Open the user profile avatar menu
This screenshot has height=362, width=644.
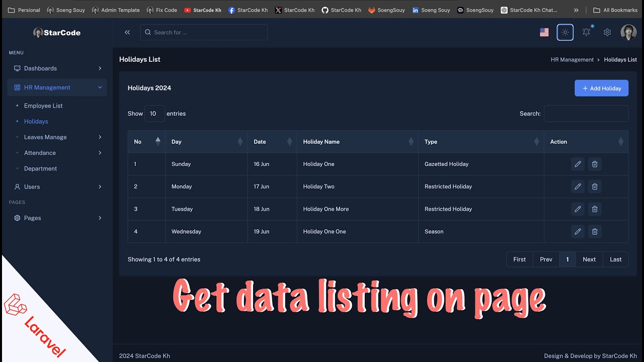pos(628,32)
